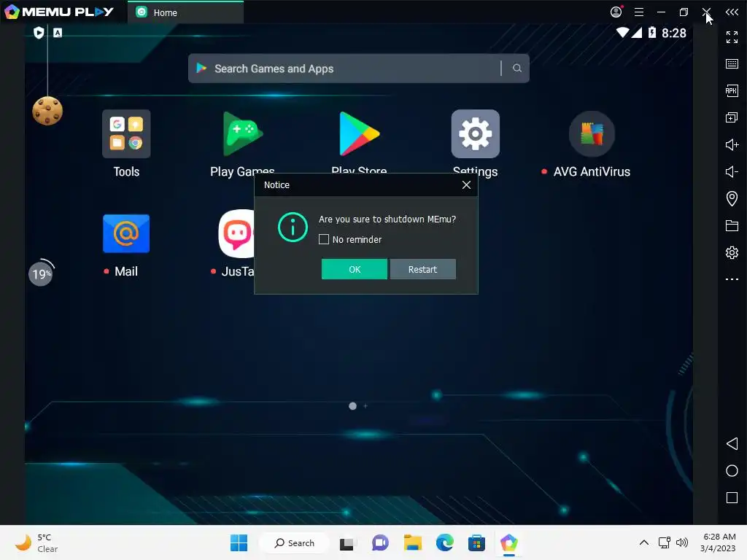Open the multi-instance manager icon
Screen dimensions: 747x560
pos(732,117)
